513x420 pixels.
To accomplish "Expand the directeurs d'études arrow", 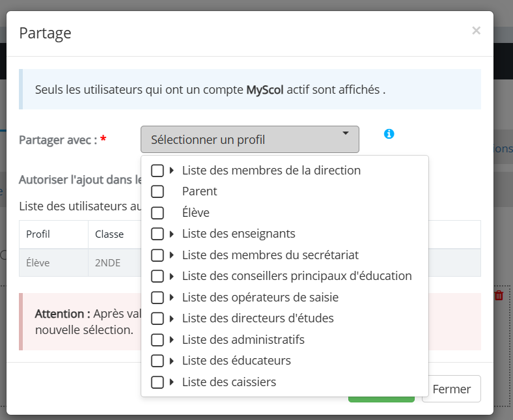I will (171, 318).
